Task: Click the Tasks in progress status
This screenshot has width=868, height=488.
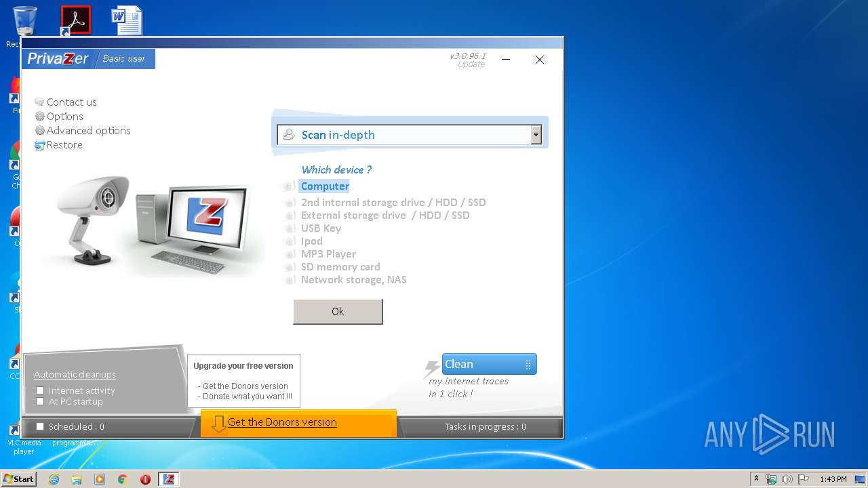Action: tap(485, 427)
